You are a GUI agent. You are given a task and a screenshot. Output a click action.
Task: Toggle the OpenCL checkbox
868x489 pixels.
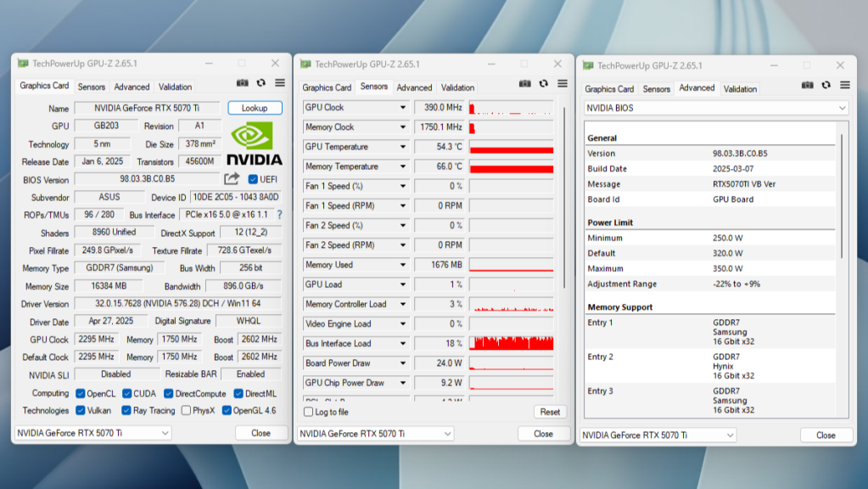coord(81,394)
